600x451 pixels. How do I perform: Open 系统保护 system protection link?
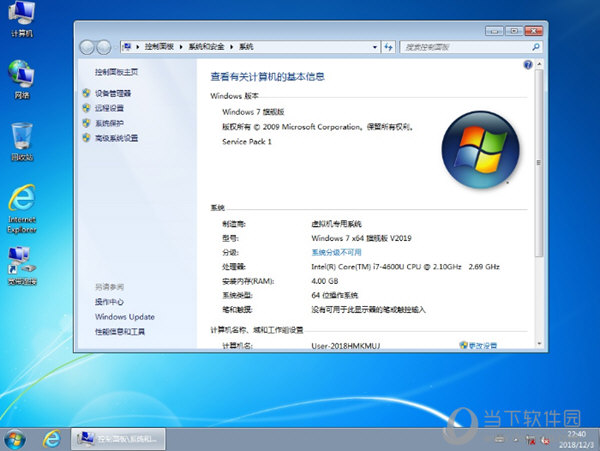109,123
